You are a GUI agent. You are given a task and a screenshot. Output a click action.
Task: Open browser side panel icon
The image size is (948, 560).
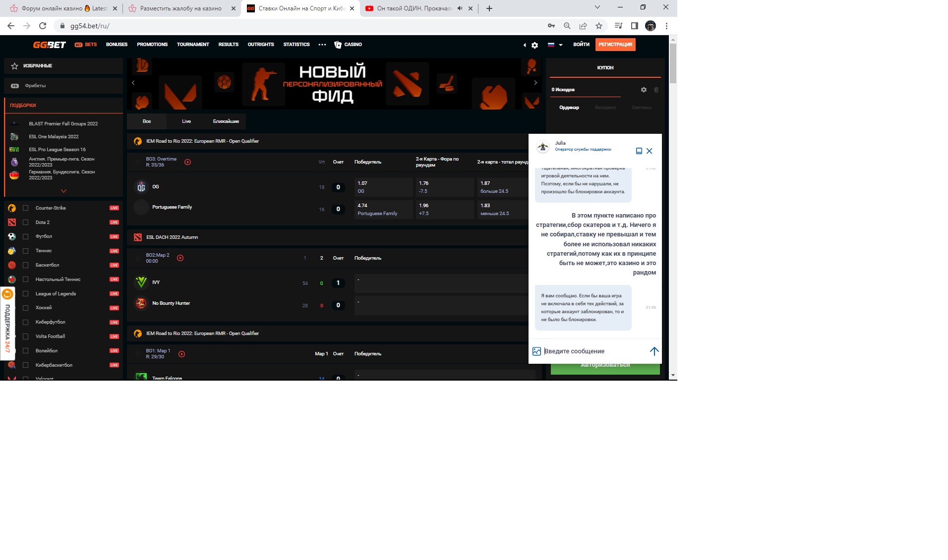pos(634,26)
